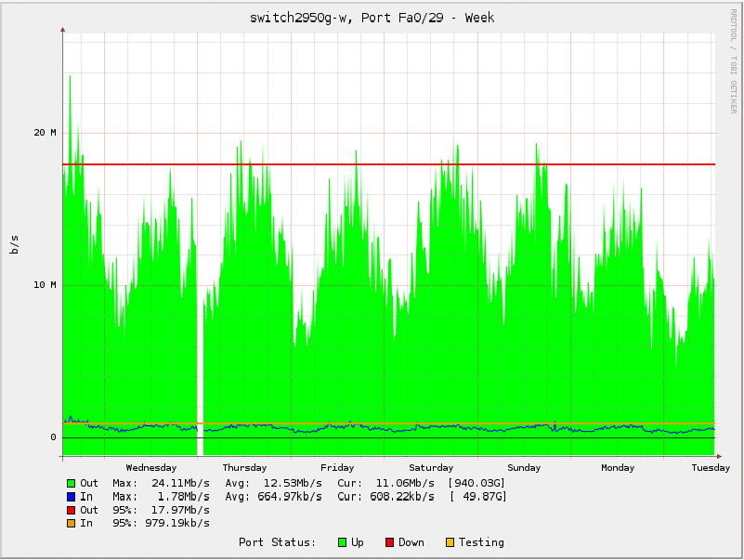Click the Friday label on the time axis

[337, 468]
